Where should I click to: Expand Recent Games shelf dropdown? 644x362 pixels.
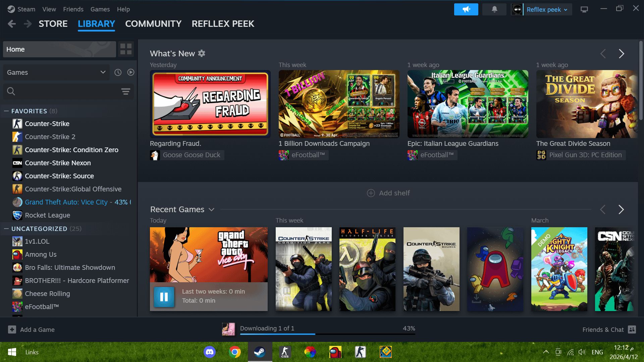coord(211,209)
